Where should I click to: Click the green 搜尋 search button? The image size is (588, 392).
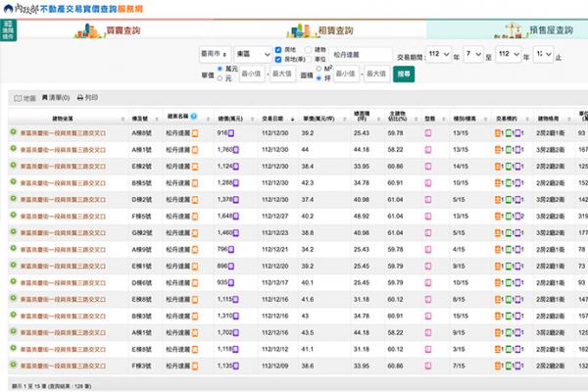(x=404, y=73)
